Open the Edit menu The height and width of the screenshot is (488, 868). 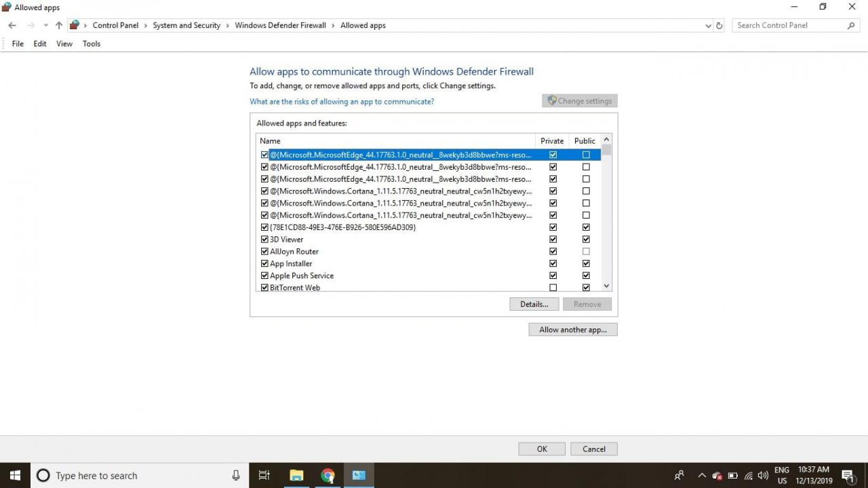coord(40,43)
